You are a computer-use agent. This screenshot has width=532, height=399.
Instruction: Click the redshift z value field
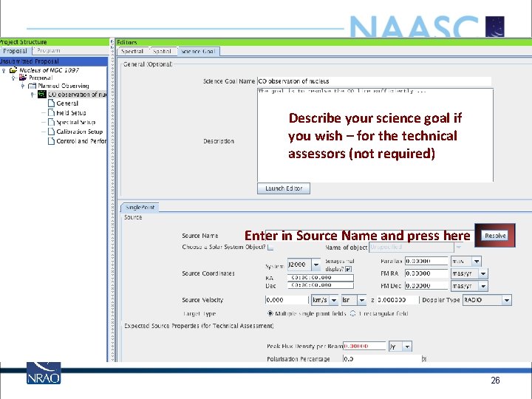coord(398,300)
